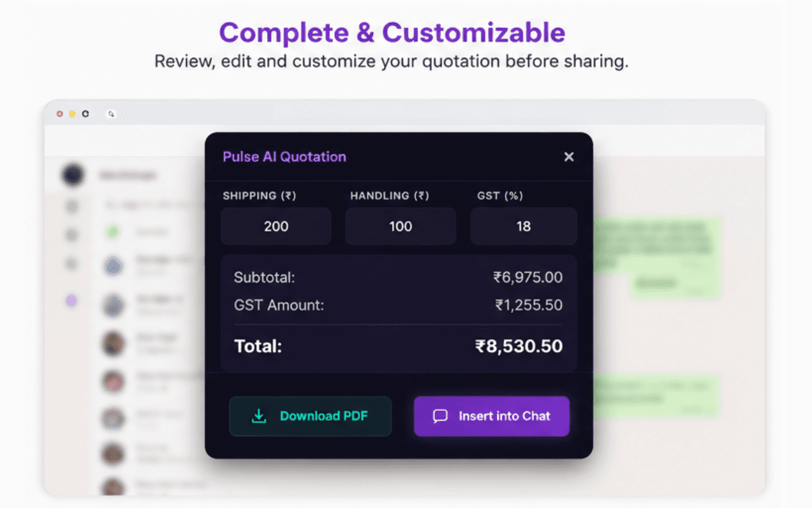Close the Pulse AI Quotation dialog
The image size is (812, 508).
tap(569, 157)
